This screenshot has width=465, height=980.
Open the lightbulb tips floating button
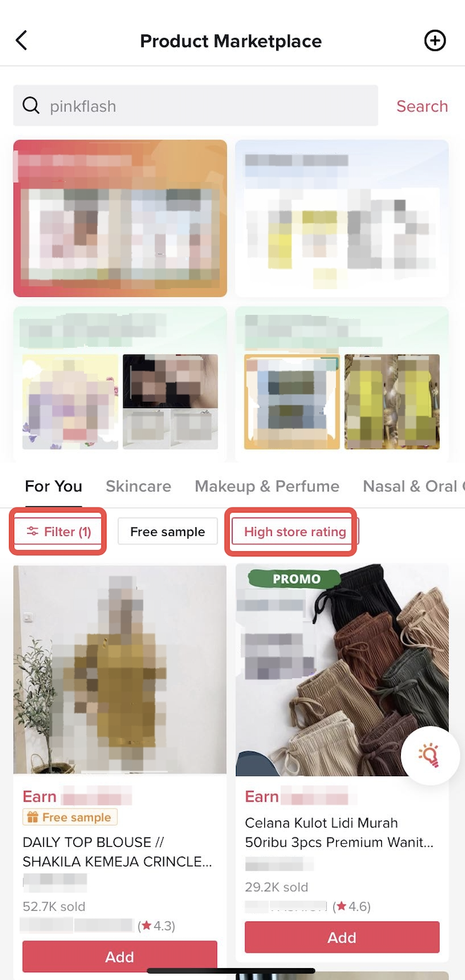tap(429, 756)
